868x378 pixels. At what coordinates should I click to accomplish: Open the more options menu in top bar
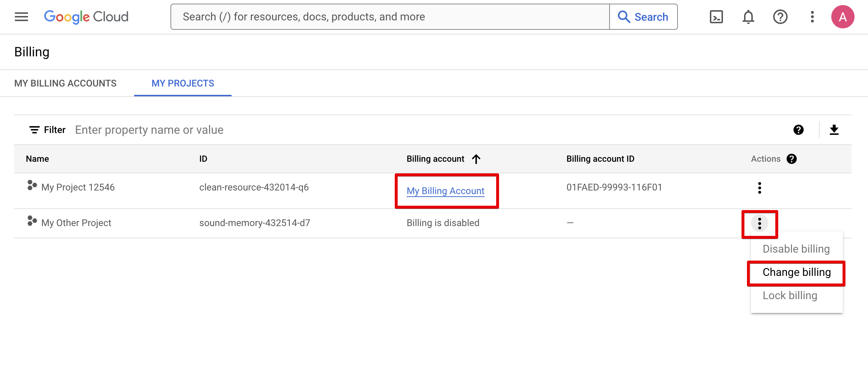(x=812, y=17)
